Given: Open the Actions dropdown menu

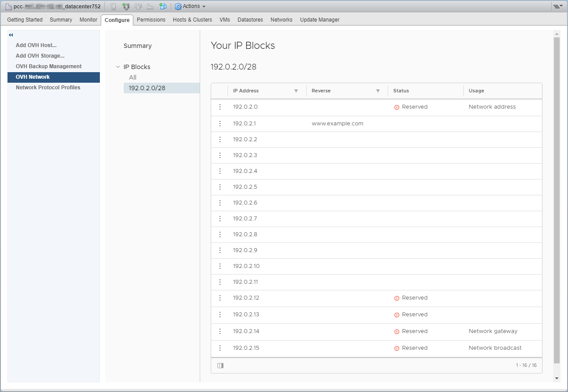Looking at the screenshot, I should tap(191, 6).
